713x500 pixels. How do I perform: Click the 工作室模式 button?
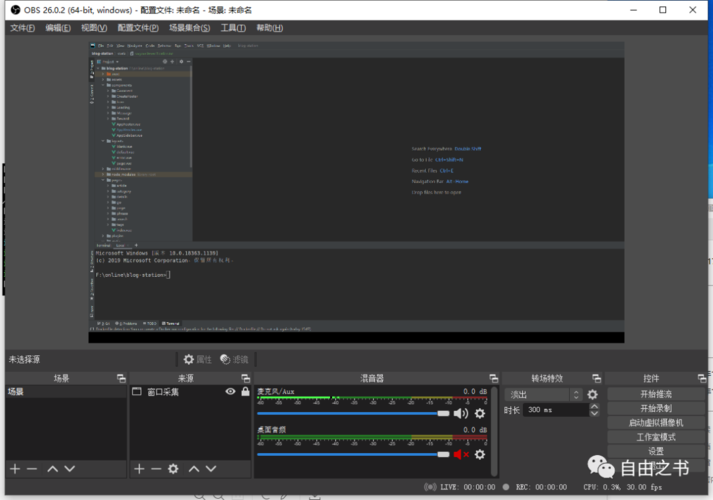pos(656,437)
